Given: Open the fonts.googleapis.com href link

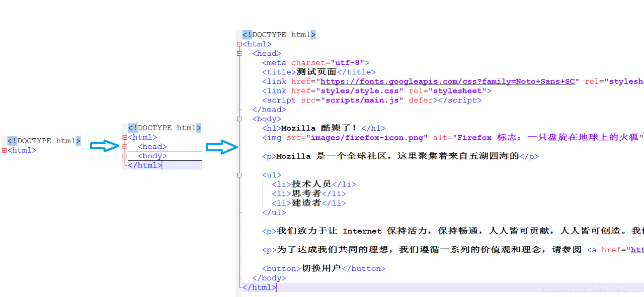Looking at the screenshot, I should [x=447, y=81].
